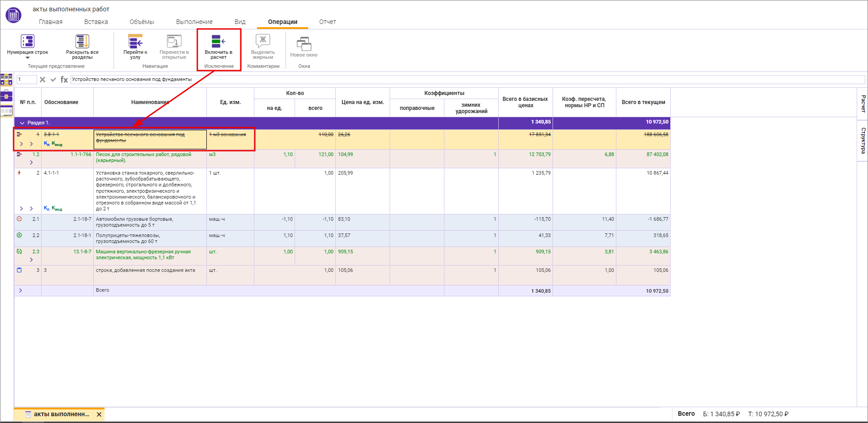Confirm the entry with formula bar checkmark
Viewport: 868px width, 423px height.
tap(53, 80)
